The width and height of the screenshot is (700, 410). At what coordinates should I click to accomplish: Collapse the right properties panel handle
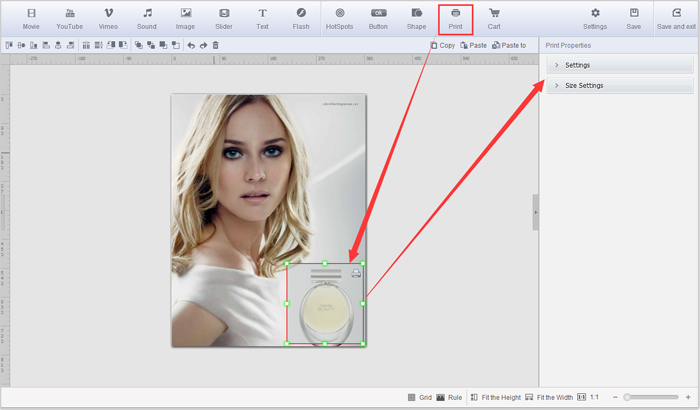[x=535, y=212]
